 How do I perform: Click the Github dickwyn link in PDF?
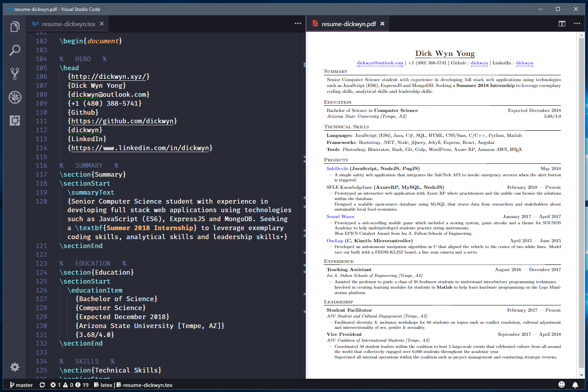[x=479, y=63]
